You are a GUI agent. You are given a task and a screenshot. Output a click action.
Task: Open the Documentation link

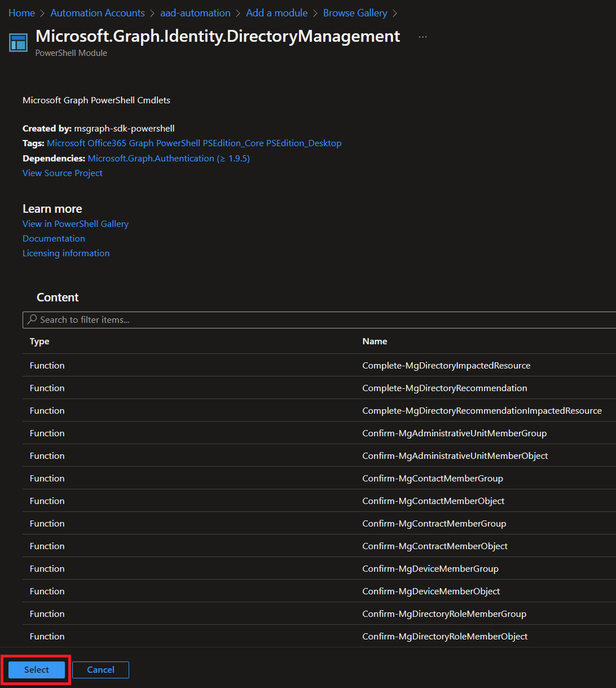(x=54, y=239)
